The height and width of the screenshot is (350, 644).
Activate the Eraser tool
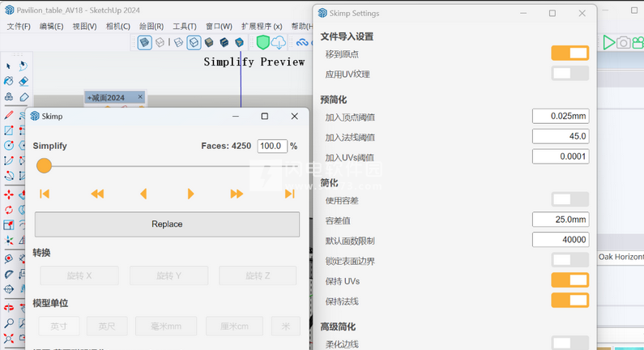pos(23,81)
